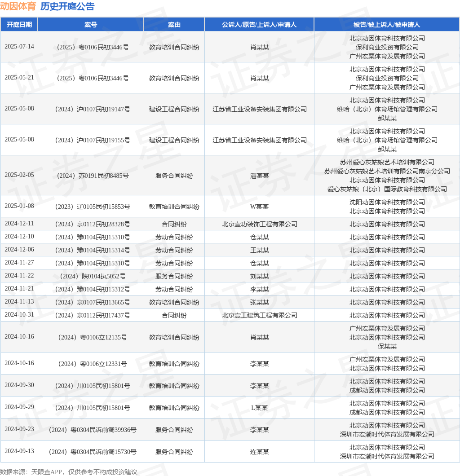Select the 开庭日期 column header
The width and height of the screenshot is (460, 476).
click(19, 25)
